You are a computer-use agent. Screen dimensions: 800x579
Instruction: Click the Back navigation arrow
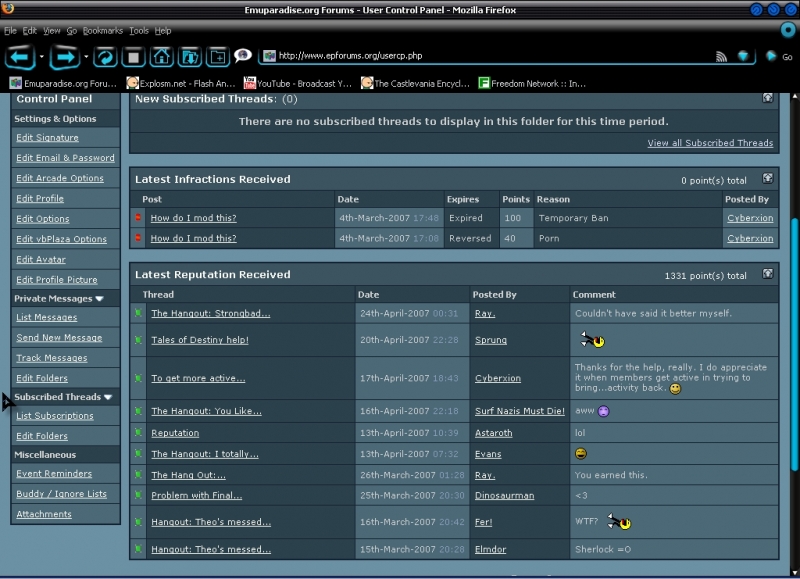[20, 57]
